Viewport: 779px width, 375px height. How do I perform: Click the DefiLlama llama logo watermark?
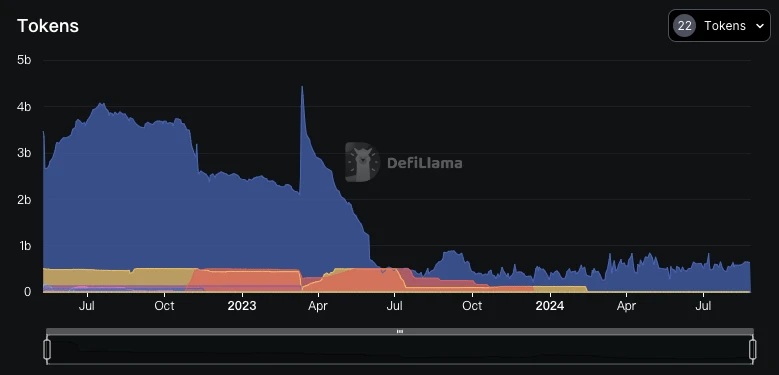[362, 162]
